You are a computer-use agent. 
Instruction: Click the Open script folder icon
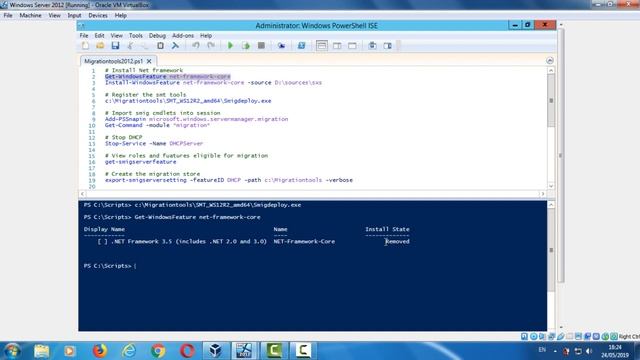(x=100, y=46)
